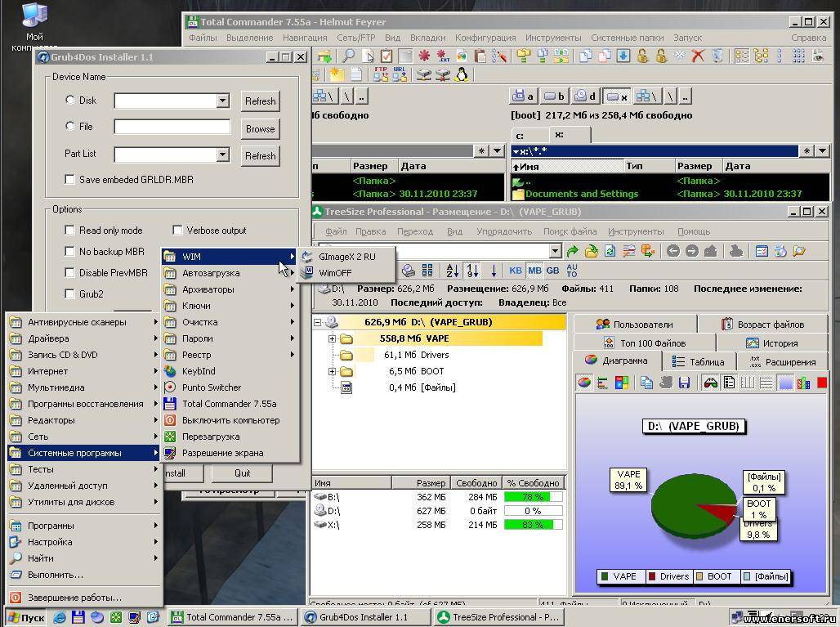The image size is (840, 627).
Task: Click the Размер column header in TreeSize drive list
Action: 421,483
